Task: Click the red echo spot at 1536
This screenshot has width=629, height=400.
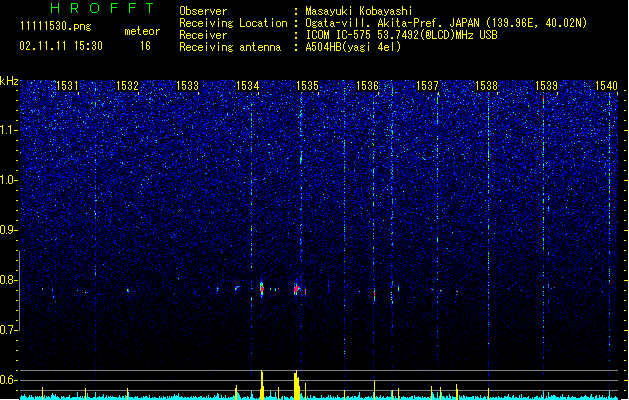Action: 375,295
